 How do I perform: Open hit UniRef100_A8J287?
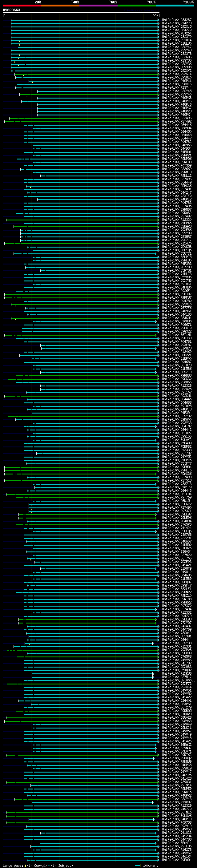(x=176, y=20)
